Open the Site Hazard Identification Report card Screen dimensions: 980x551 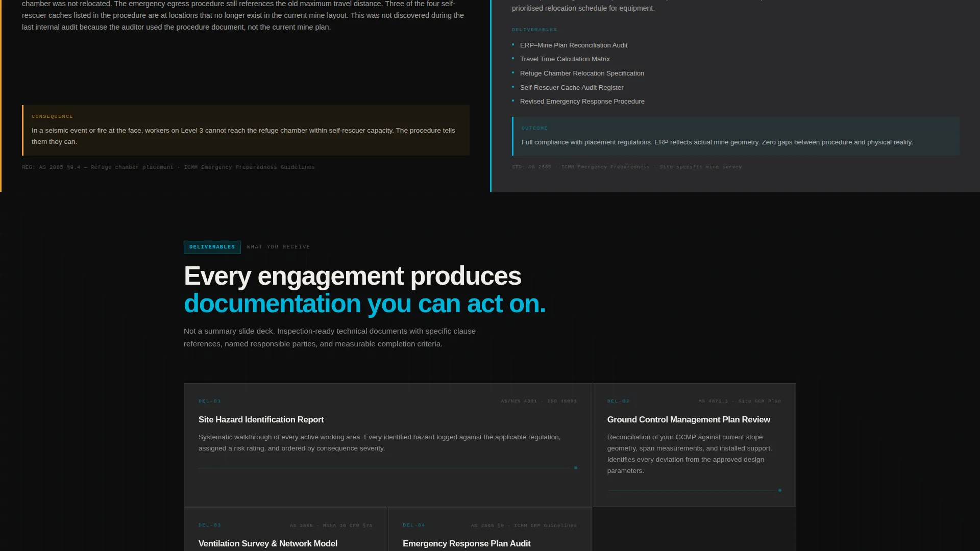tap(387, 445)
